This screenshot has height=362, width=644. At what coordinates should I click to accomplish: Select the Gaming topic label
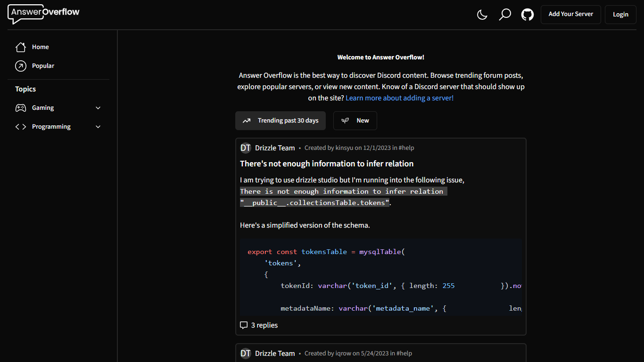pos(43,108)
